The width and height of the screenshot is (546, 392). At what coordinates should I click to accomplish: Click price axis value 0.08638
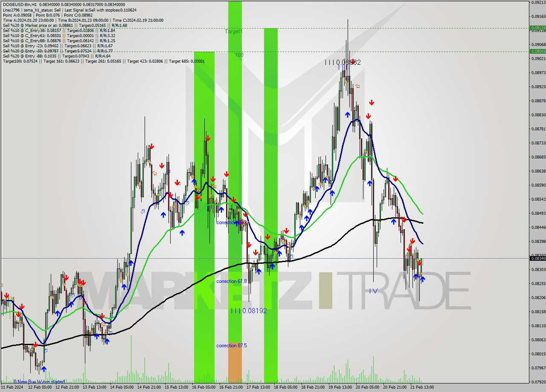[539, 171]
